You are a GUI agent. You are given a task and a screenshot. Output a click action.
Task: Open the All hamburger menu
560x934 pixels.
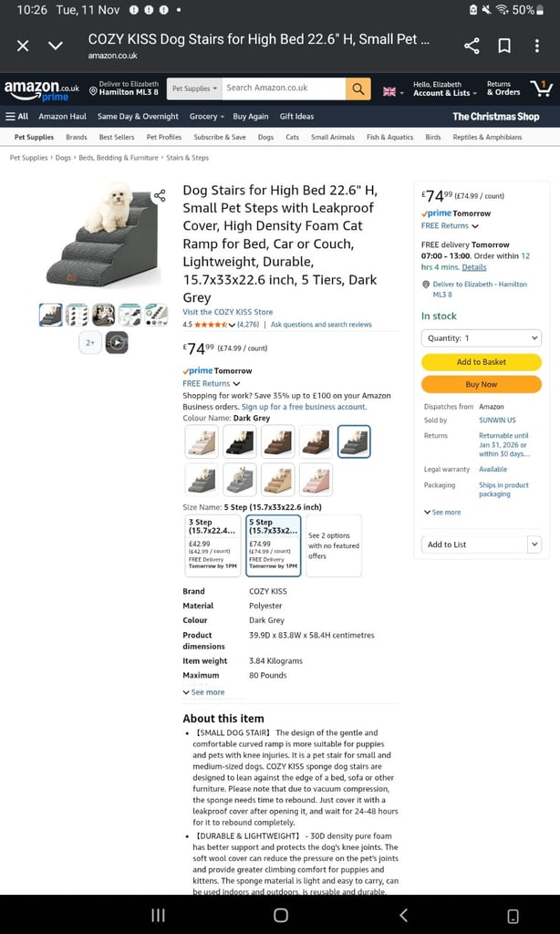point(17,116)
